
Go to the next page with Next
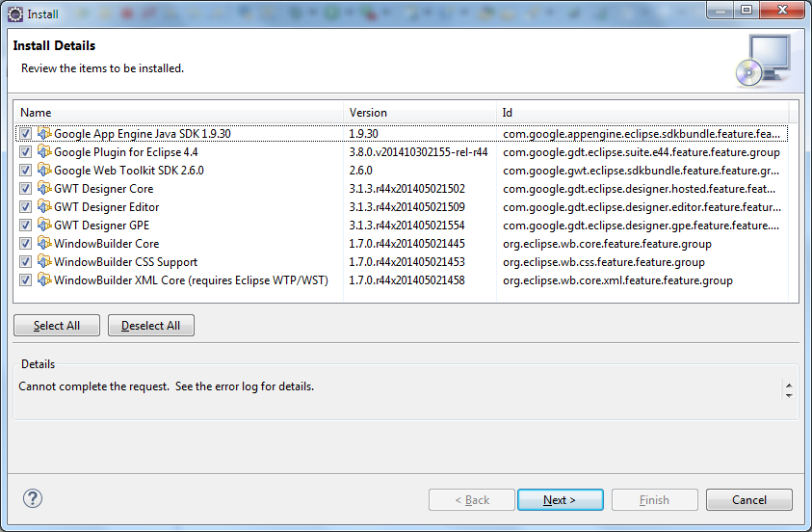coord(560,500)
